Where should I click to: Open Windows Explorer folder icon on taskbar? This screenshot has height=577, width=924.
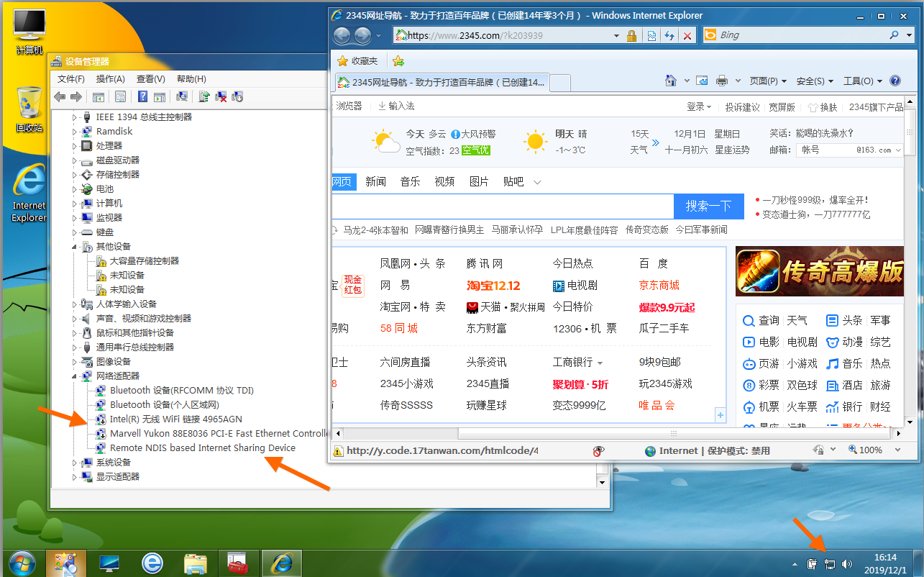tap(196, 563)
